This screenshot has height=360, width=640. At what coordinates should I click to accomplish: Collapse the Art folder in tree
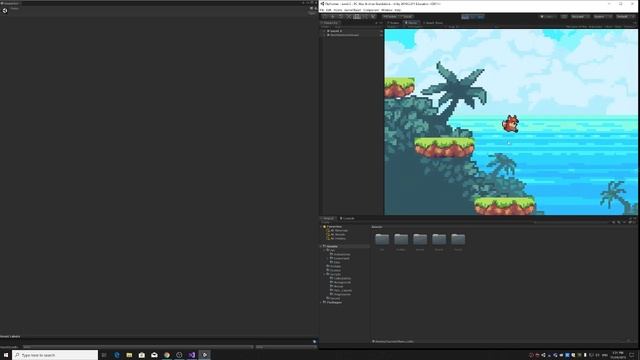[324, 250]
